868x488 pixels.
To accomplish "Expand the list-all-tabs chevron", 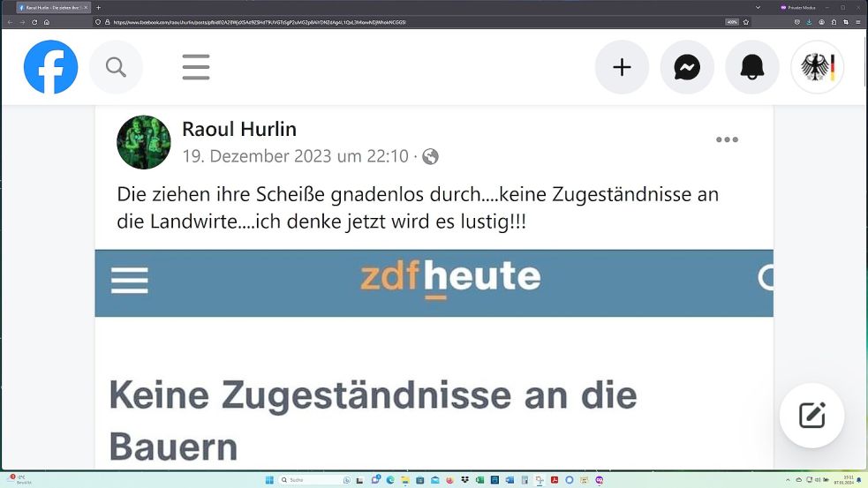I will click(758, 8).
